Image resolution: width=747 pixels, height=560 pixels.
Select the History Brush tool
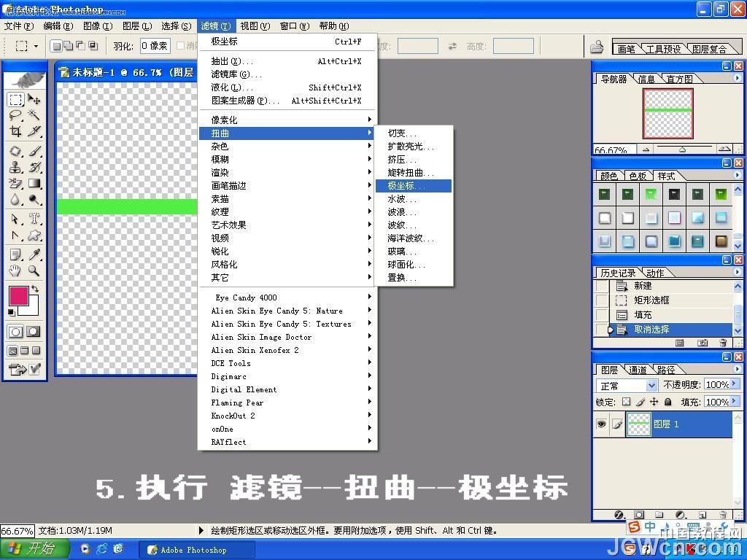pos(34,167)
